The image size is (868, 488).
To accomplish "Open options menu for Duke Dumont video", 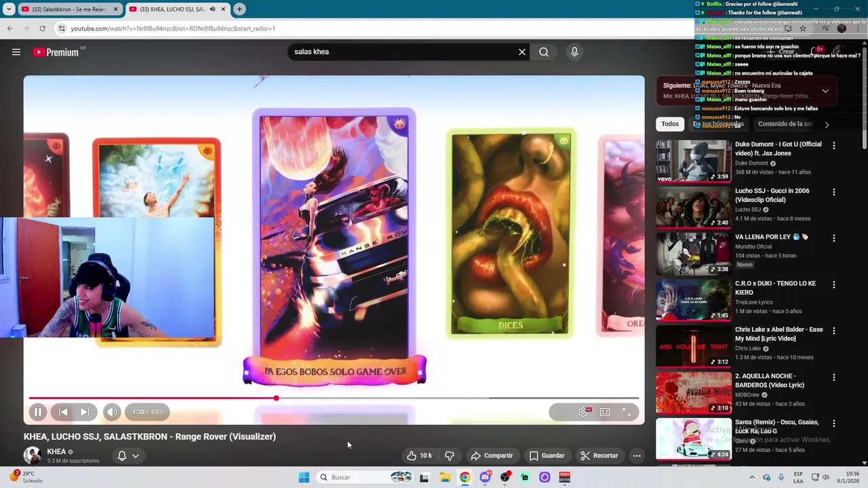I will [834, 145].
